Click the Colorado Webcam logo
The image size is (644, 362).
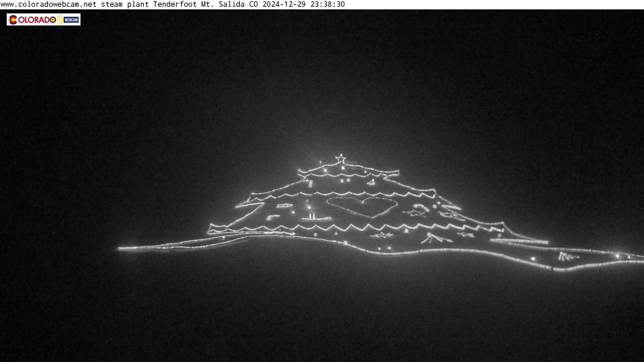(x=44, y=19)
